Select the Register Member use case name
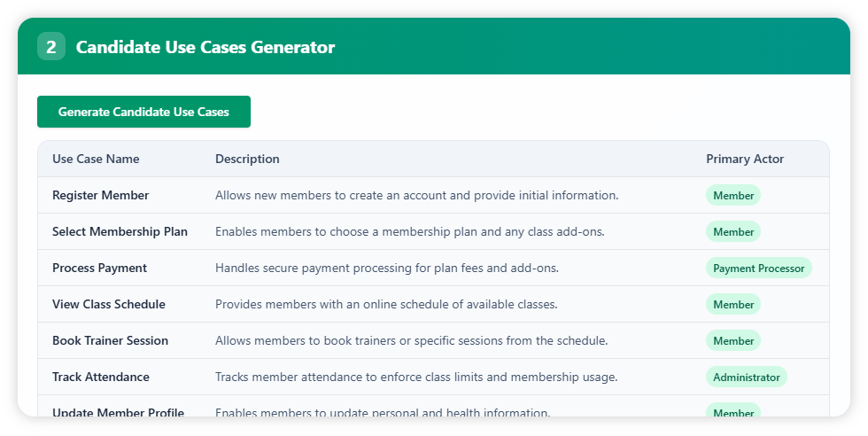The width and height of the screenshot is (868, 436). coord(101,195)
